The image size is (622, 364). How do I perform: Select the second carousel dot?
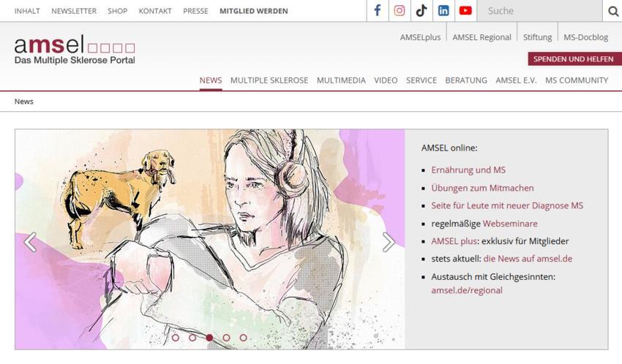pos(192,338)
